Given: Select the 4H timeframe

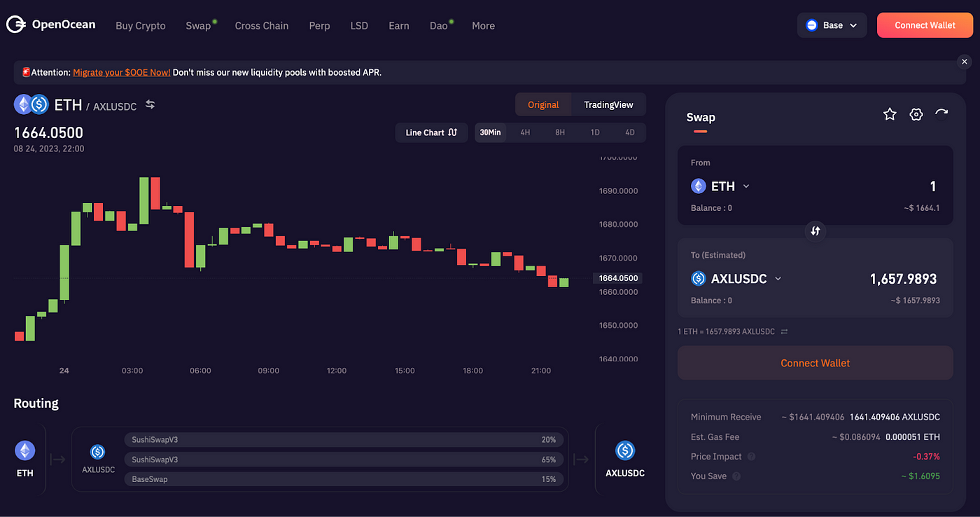Looking at the screenshot, I should point(525,132).
